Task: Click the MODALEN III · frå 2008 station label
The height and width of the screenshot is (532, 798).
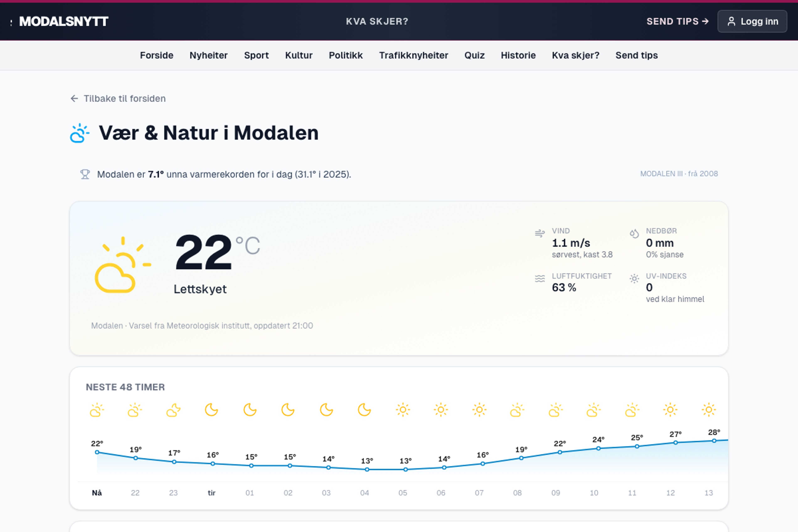Action: [x=679, y=174]
